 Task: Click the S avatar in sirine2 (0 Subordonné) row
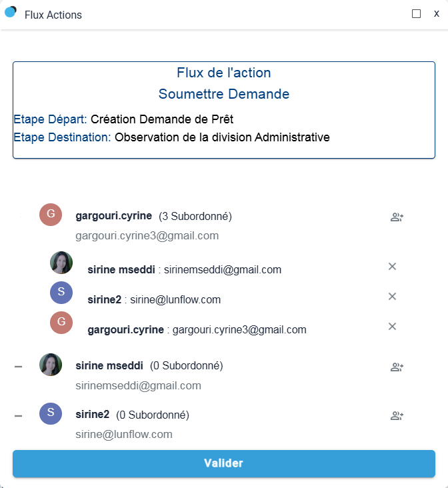click(x=51, y=413)
